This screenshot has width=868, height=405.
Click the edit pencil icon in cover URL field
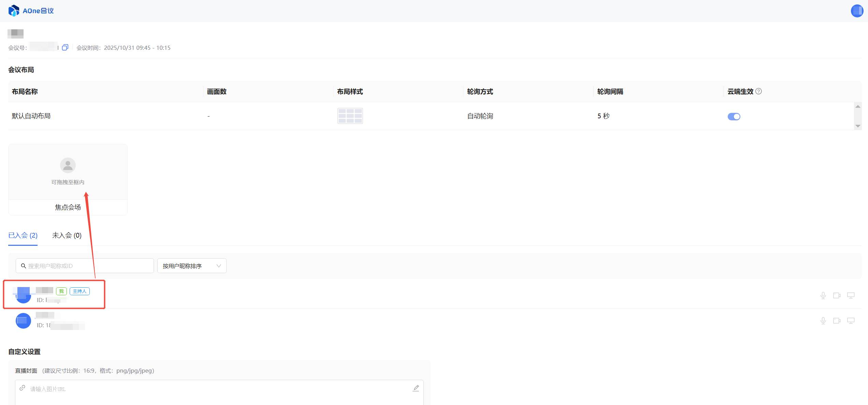point(416,388)
